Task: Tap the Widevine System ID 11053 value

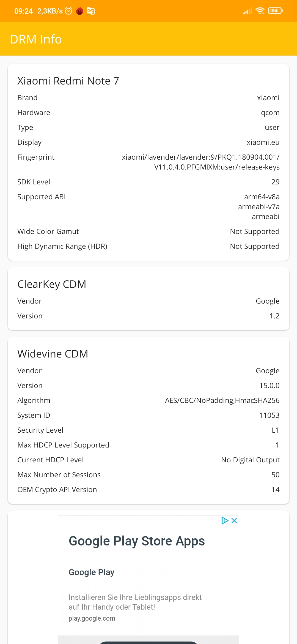Action: click(x=269, y=415)
